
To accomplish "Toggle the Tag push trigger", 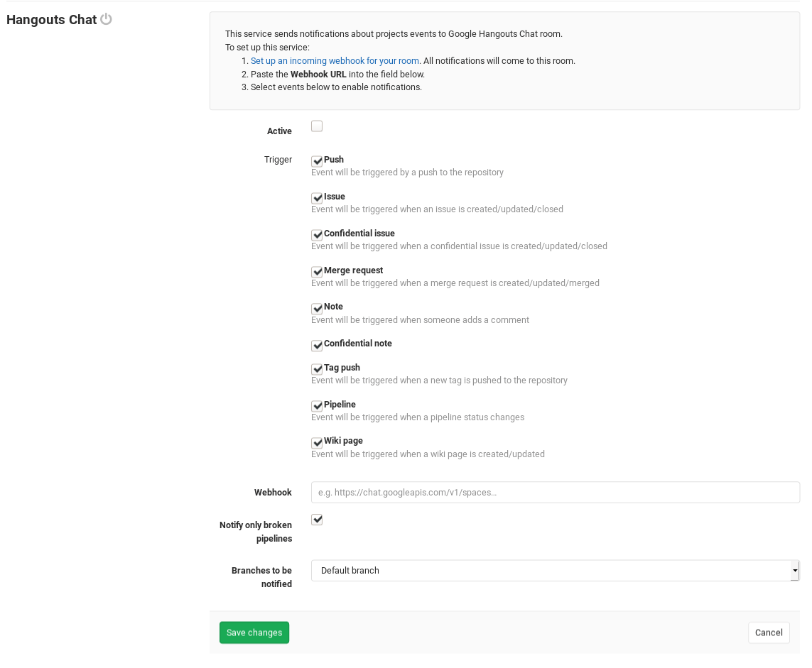I will click(x=317, y=369).
